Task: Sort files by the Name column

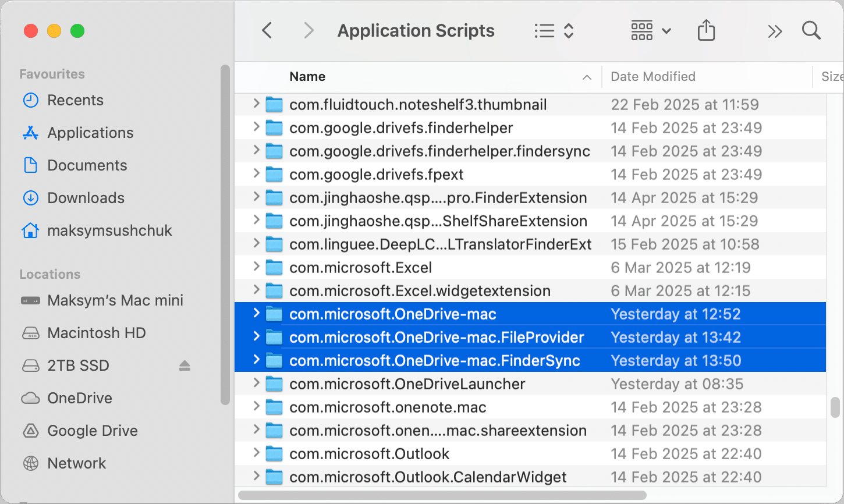Action: click(307, 76)
